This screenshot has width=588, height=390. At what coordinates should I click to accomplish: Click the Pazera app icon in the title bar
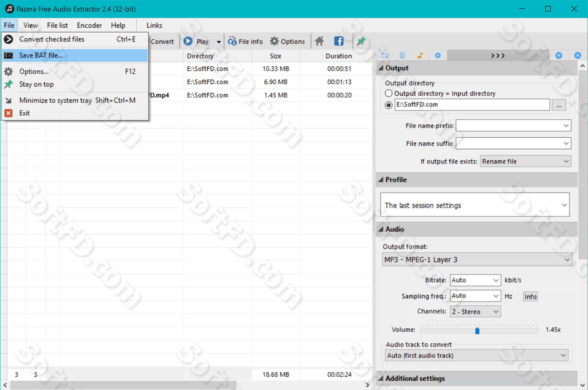[x=9, y=9]
